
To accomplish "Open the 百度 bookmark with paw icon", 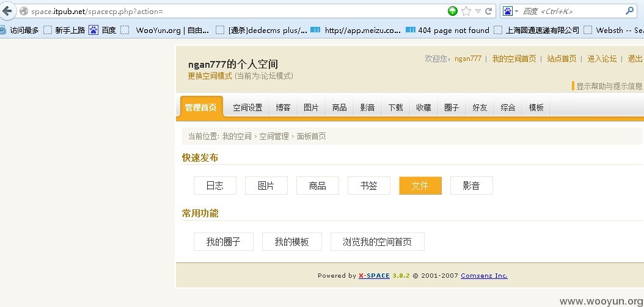I will tap(103, 30).
